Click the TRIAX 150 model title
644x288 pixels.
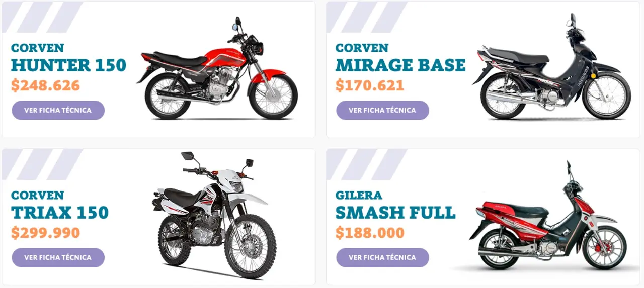60,213
